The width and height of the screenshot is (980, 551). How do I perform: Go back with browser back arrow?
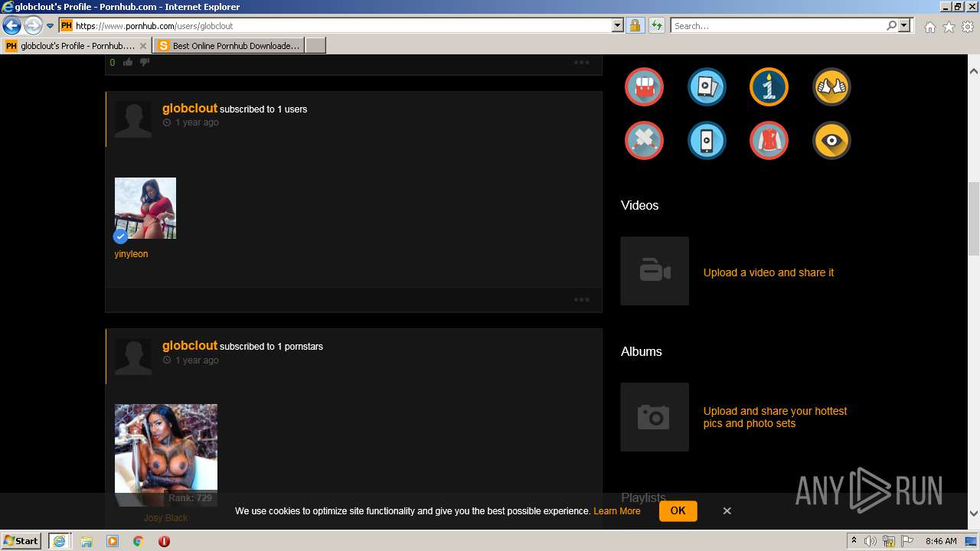[x=11, y=25]
